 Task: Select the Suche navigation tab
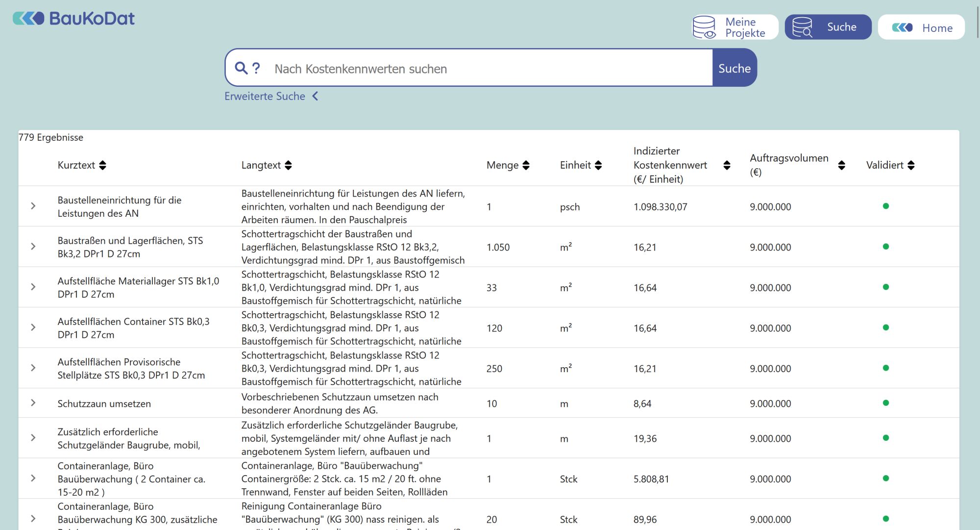pyautogui.click(x=828, y=27)
